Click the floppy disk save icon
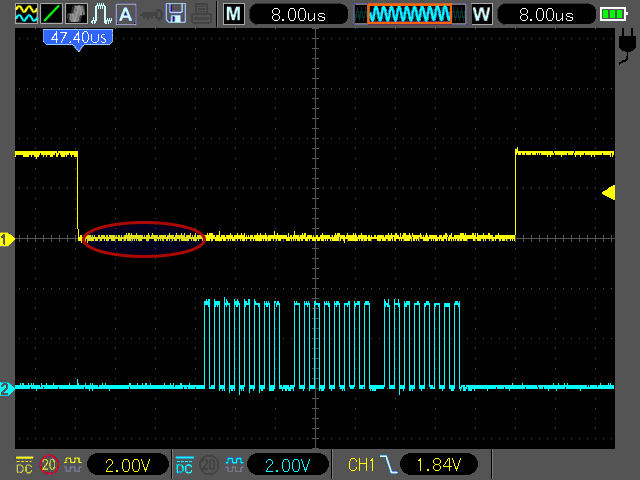640x480 pixels. pos(176,14)
